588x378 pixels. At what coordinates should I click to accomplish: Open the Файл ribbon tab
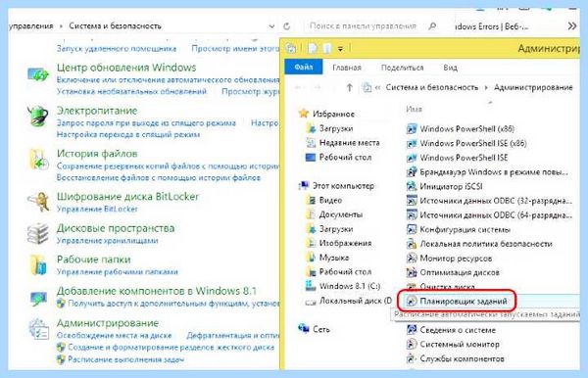click(x=304, y=67)
